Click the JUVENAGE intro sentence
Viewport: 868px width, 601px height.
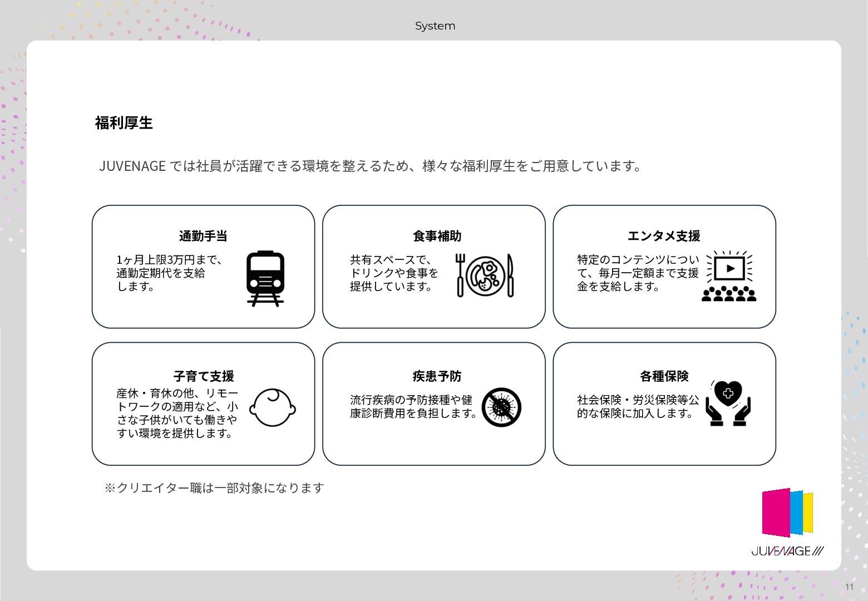coord(371,166)
